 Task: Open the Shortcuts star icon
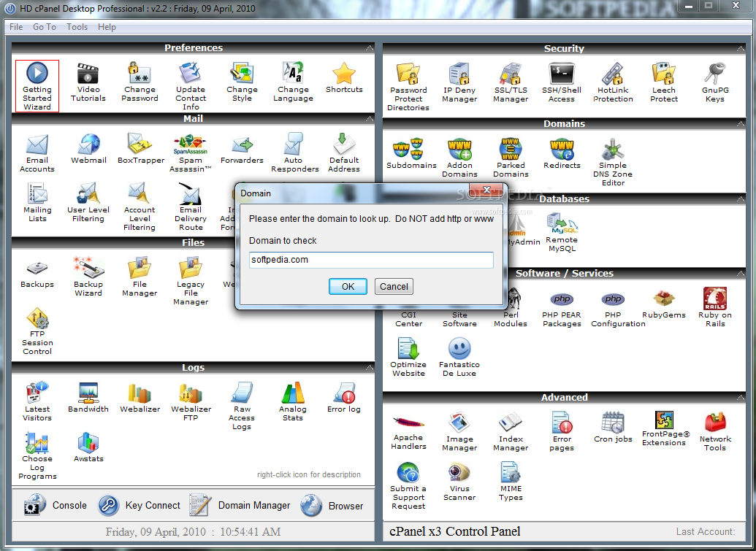pyautogui.click(x=344, y=78)
